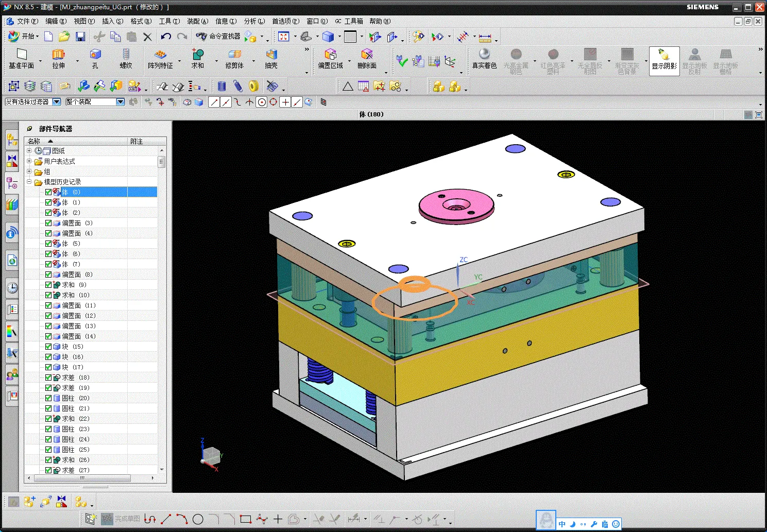Uncheck the 偏置面 (3) feature checkbox

48,223
